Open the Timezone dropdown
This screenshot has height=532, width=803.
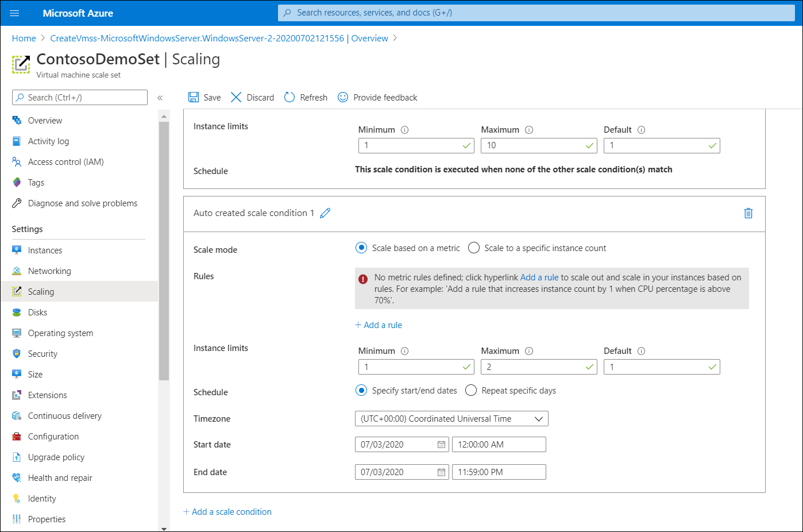[451, 418]
